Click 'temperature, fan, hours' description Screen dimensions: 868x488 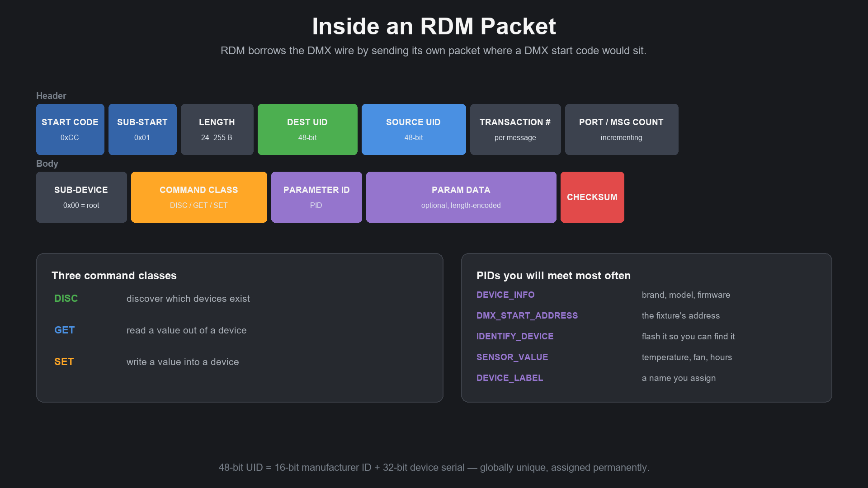[687, 357]
